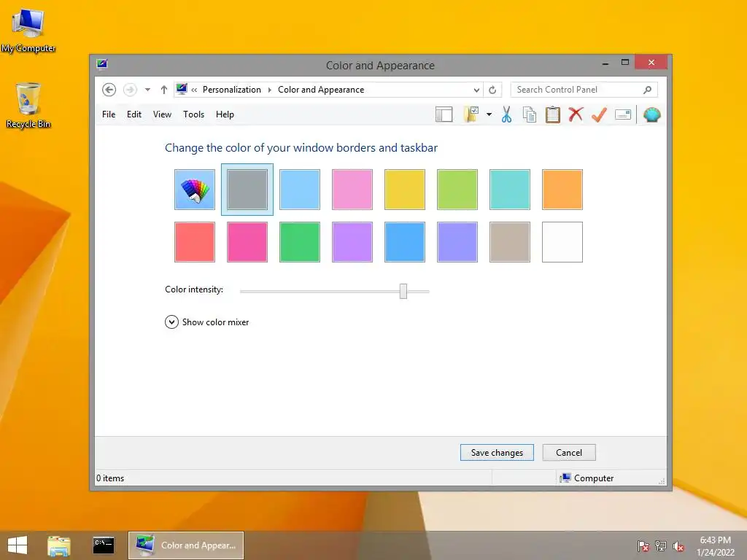Open the View menu
747x560 pixels.
[162, 114]
